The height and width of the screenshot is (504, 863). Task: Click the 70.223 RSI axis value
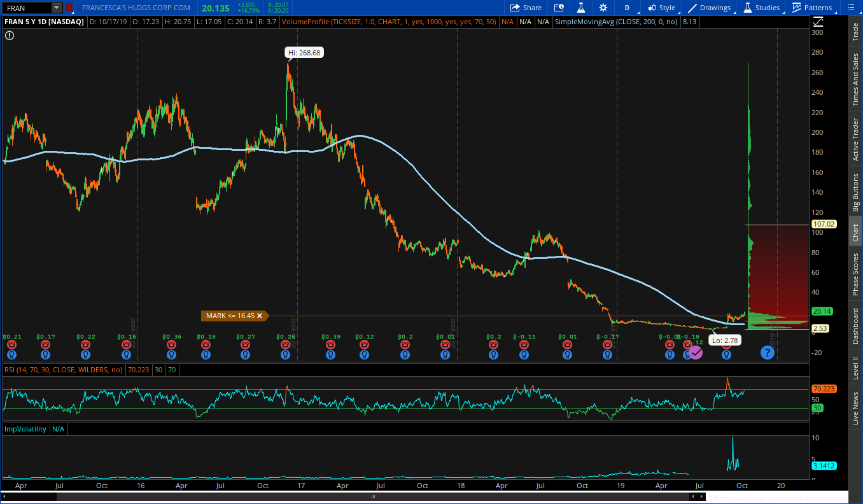824,389
